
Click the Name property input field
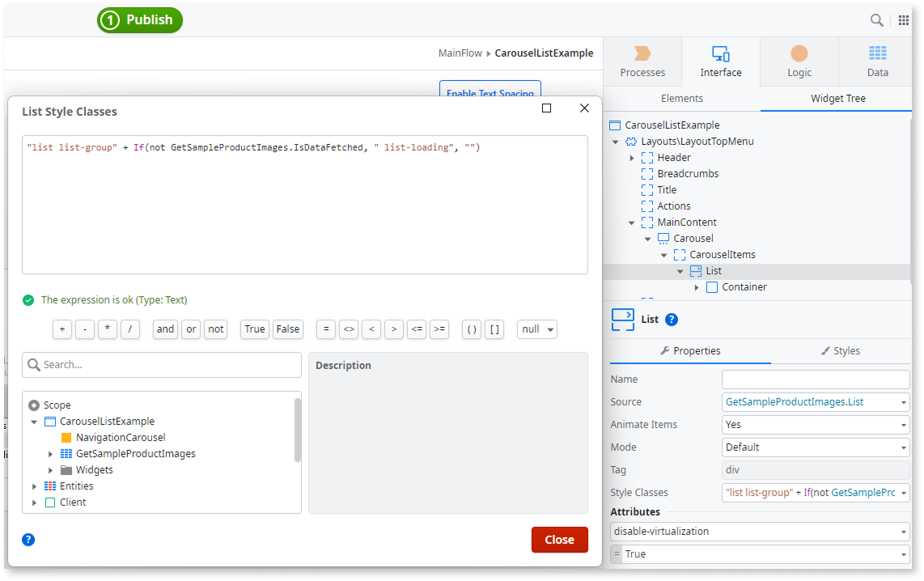coord(816,380)
